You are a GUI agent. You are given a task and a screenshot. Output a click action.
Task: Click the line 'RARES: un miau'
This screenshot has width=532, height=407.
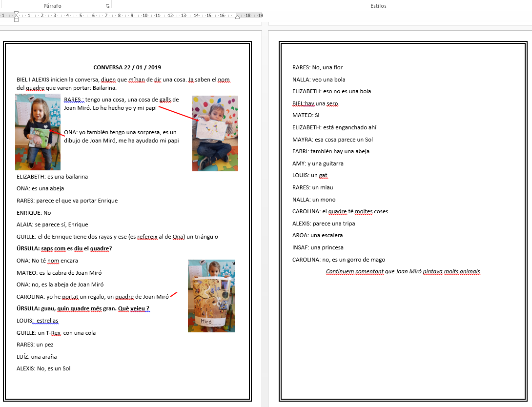coord(313,187)
